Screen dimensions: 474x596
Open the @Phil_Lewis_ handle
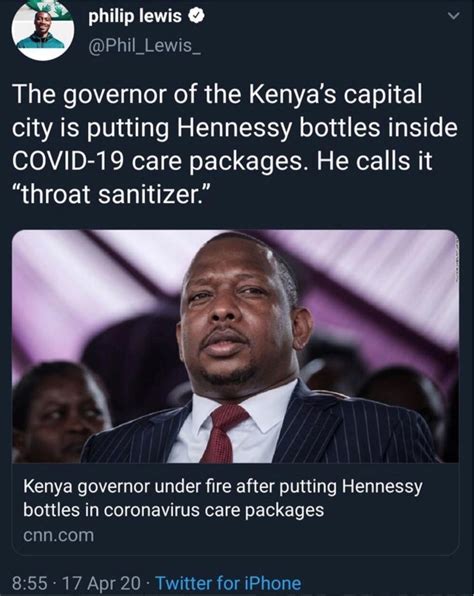(144, 46)
